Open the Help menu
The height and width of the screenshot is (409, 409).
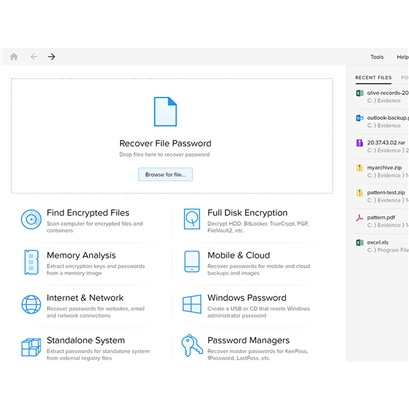click(x=402, y=57)
